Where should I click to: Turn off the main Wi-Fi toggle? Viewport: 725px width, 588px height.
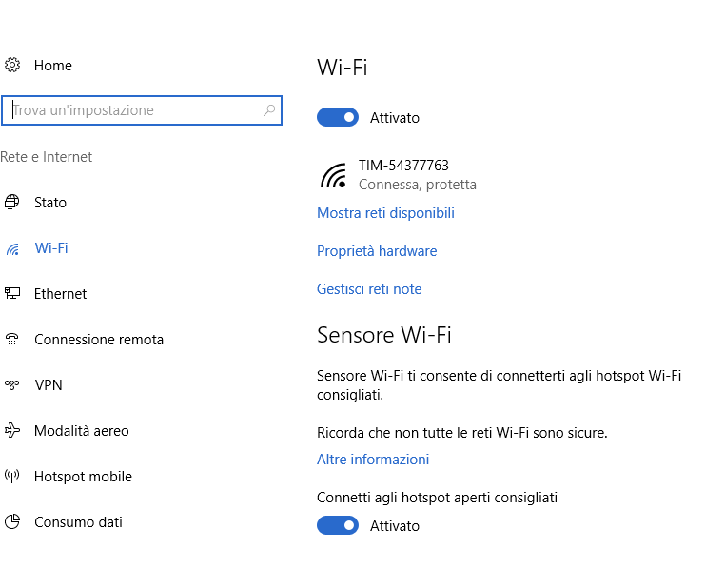[x=338, y=117]
